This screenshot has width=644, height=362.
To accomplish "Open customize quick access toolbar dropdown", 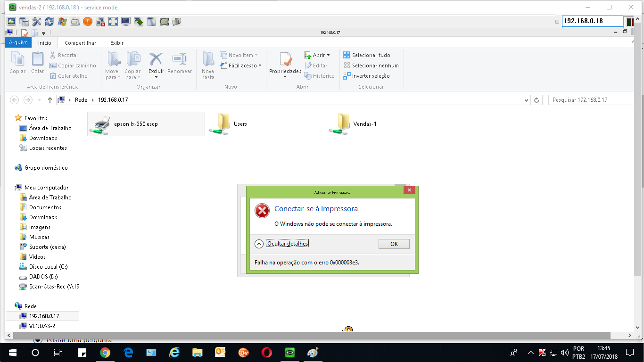I will [43, 33].
